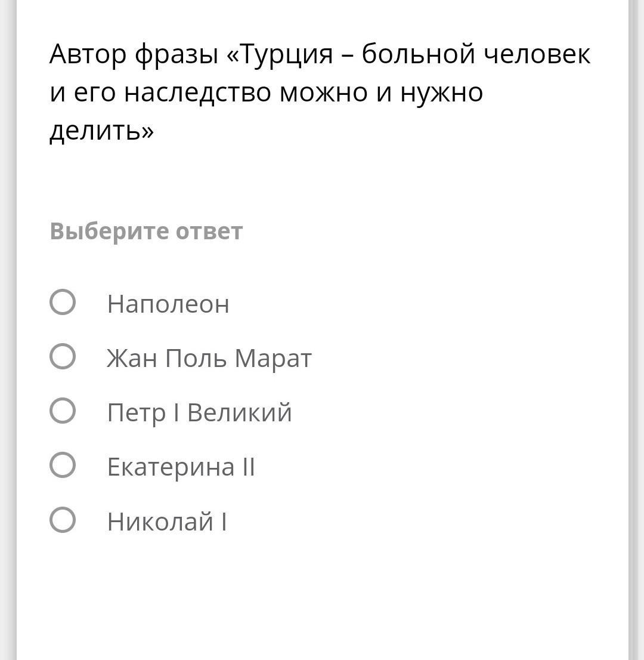
Task: Click the Roman numeral II after Екатерина
Action: [249, 467]
